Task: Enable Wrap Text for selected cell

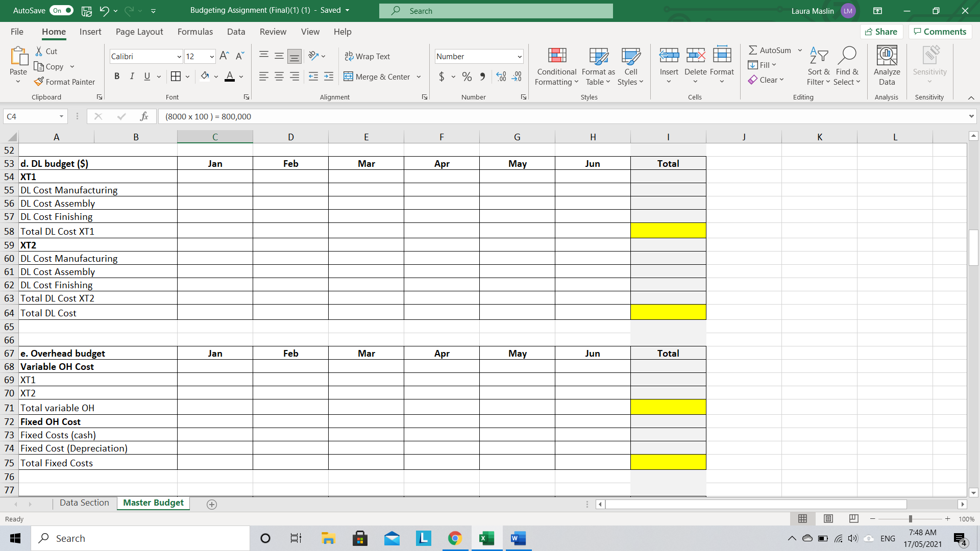Action: pyautogui.click(x=367, y=56)
